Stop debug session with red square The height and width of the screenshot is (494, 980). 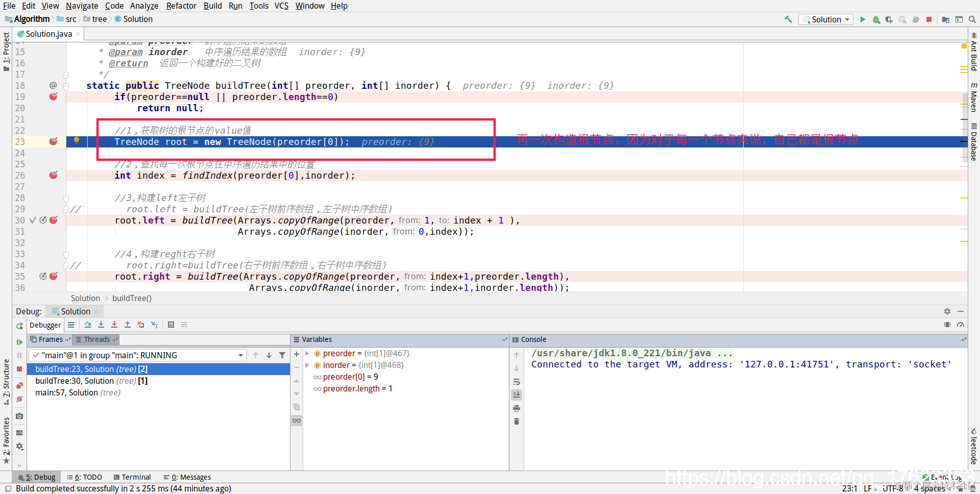19,368
